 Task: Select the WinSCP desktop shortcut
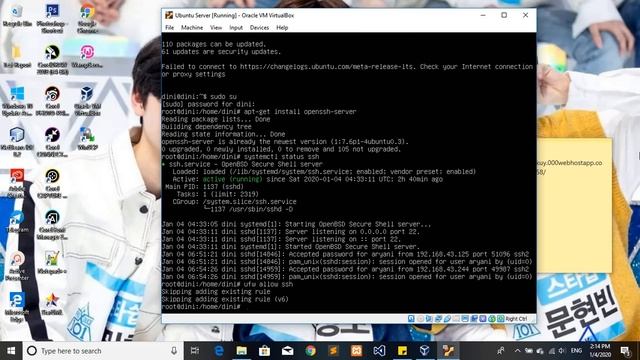(87, 139)
